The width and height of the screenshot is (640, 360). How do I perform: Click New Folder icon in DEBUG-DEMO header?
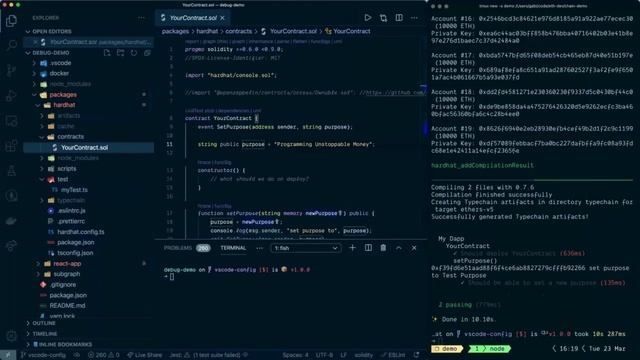tap(120, 53)
